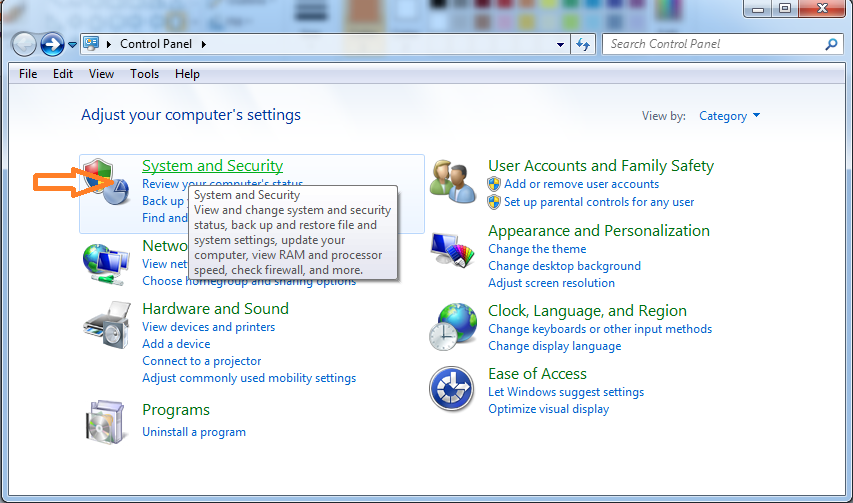The image size is (853, 503).
Task: Click Uninstall a program link
Action: [194, 432]
